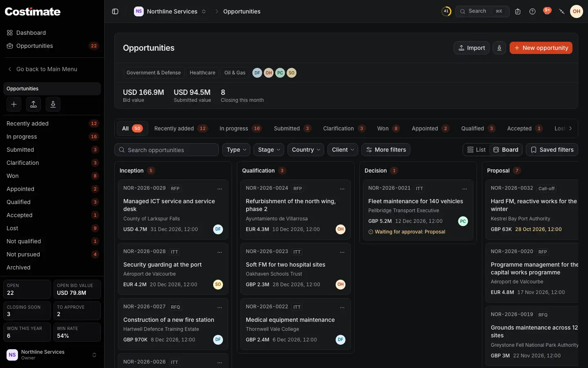588x368 pixels.
Task: Open the OH user avatar menu in the top bar
Action: click(577, 11)
